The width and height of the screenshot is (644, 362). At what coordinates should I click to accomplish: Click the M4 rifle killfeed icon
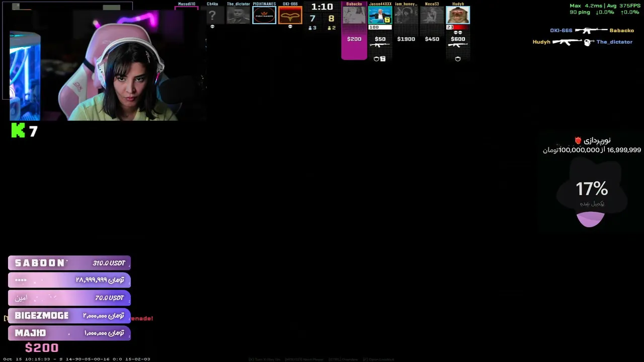591,31
